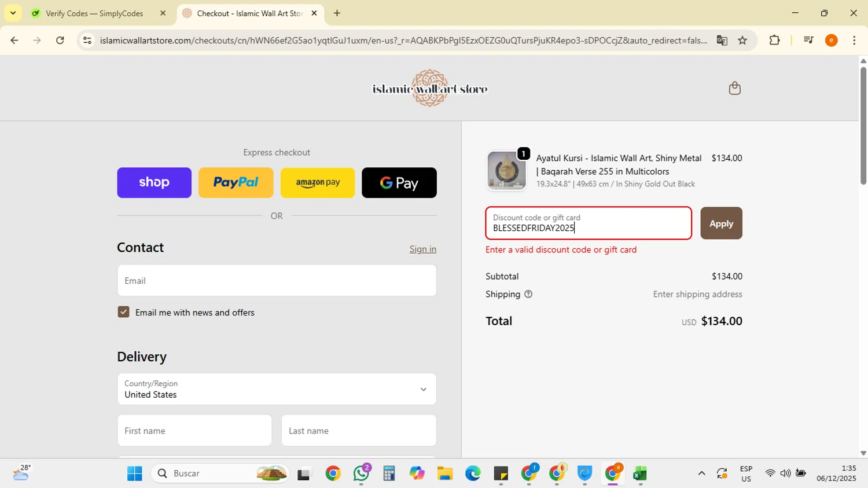This screenshot has height=488, width=868.
Task: Choose PayPal express checkout
Action: pyautogui.click(x=236, y=183)
